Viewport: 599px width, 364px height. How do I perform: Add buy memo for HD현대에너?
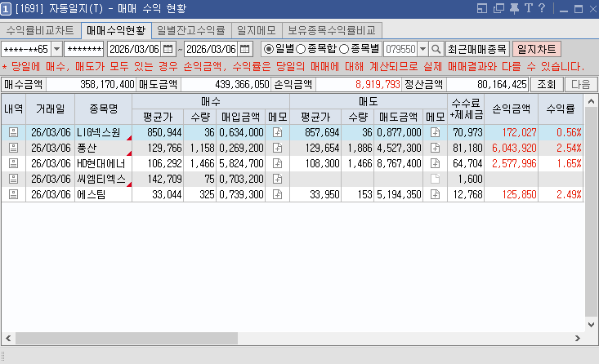point(278,163)
